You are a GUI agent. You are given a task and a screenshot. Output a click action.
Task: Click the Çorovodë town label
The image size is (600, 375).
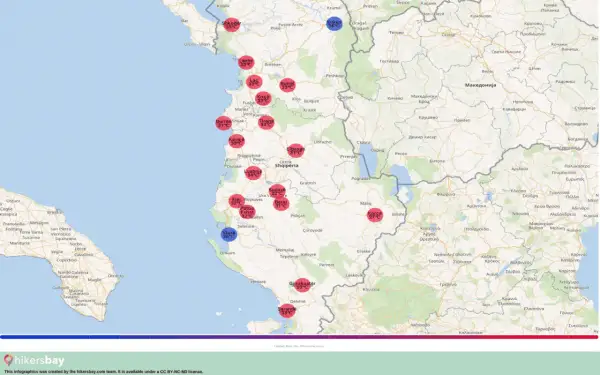click(313, 230)
